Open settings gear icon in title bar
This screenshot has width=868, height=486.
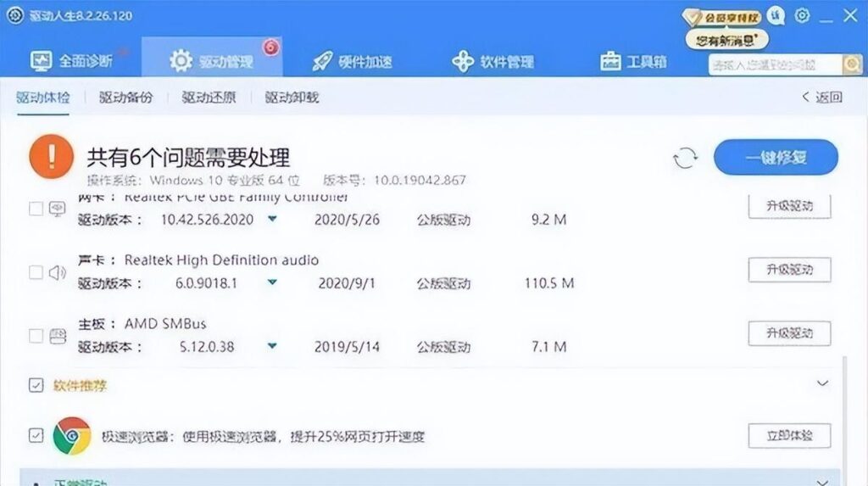pos(802,15)
